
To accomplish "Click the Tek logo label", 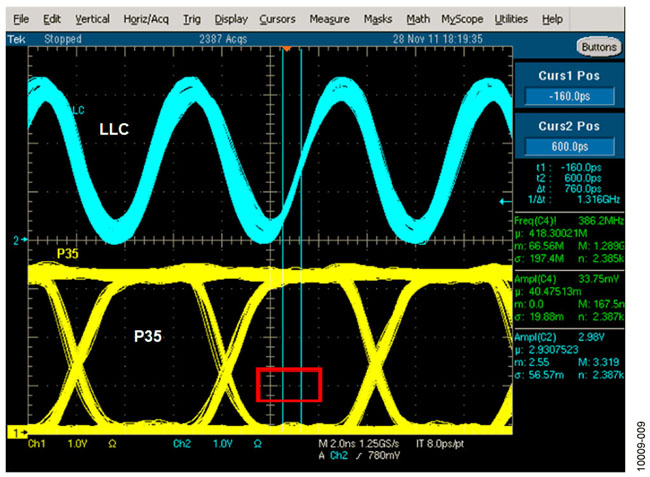I will pyautogui.click(x=17, y=39).
